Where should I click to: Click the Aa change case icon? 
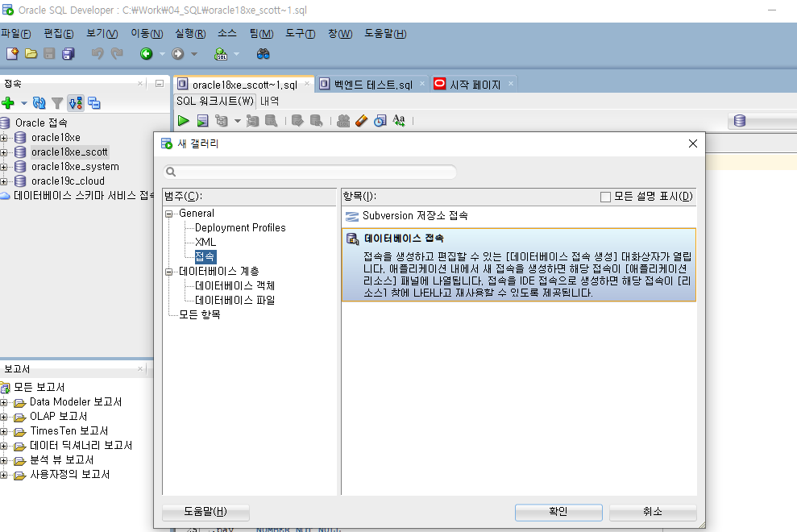[399, 121]
